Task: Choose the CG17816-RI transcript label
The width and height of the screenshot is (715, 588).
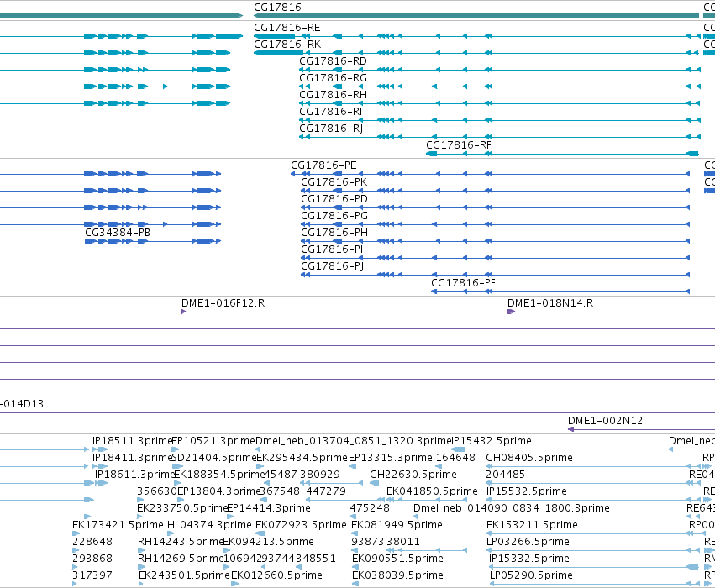Action: point(330,112)
